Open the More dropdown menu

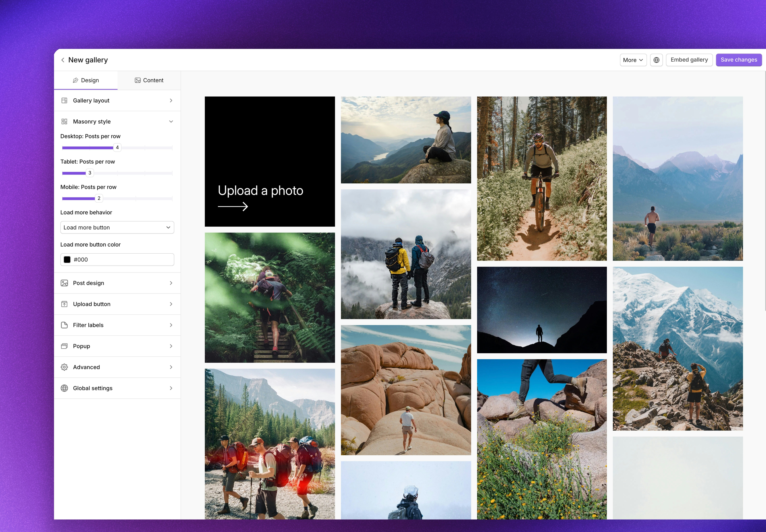(632, 60)
